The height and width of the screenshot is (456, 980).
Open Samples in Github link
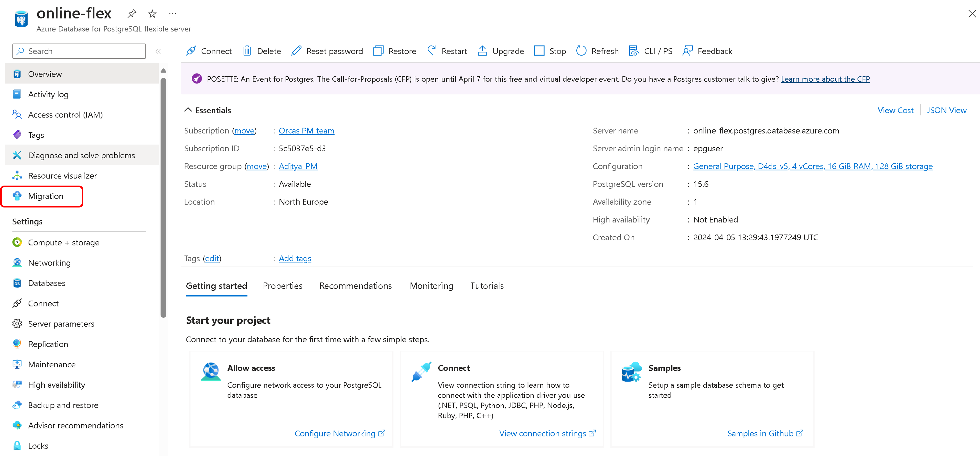pyautogui.click(x=765, y=433)
